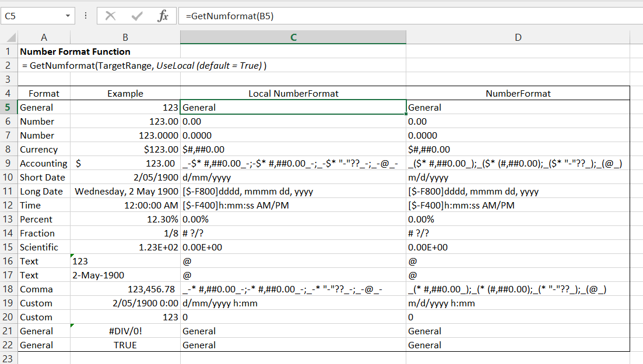Select row 18 header
This screenshot has height=364, width=643.
tap(9, 289)
